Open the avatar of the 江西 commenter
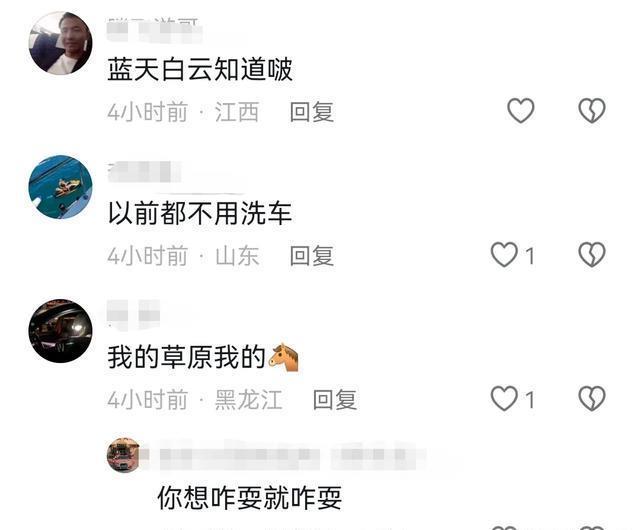Screen dimensions: 640x530 [x=60, y=43]
